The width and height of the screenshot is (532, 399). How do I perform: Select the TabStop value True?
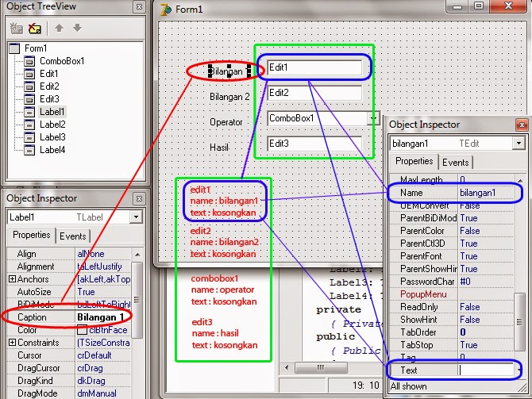point(486,345)
